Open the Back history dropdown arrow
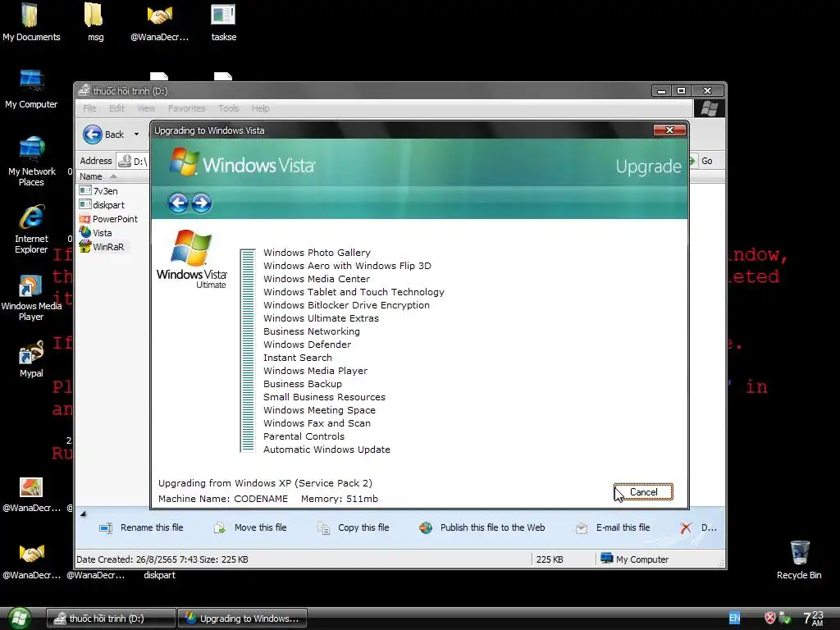This screenshot has height=630, width=840. point(136,134)
